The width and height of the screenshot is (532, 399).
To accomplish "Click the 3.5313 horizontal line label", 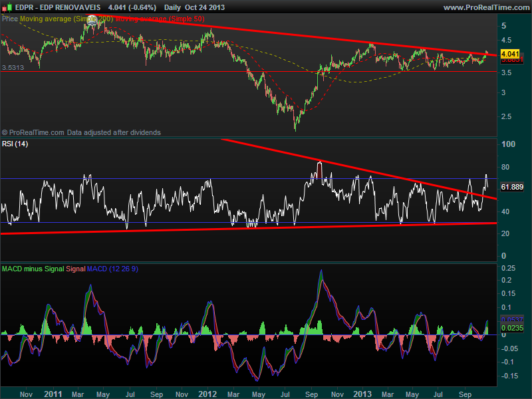I will tap(13, 68).
